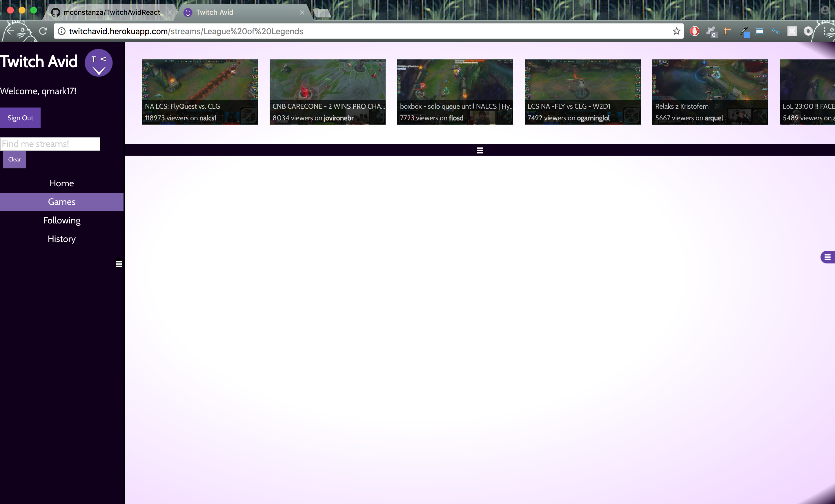Click the eyedropper color picker extension
The height and width of the screenshot is (504, 835).
(744, 32)
